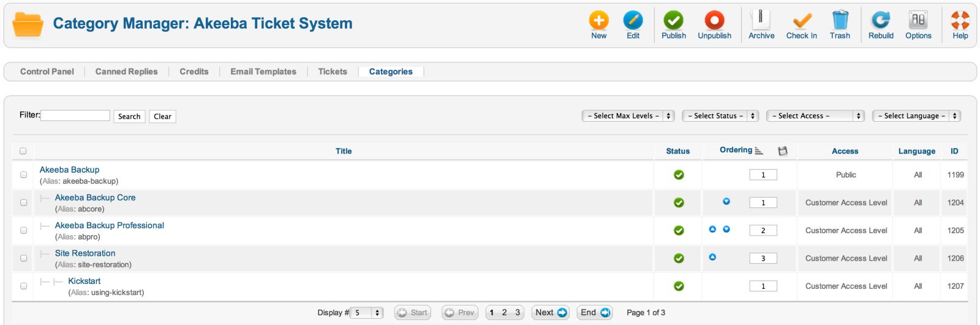980x325 pixels.
Task: Click the green Publish toolbar icon
Action: tap(674, 20)
